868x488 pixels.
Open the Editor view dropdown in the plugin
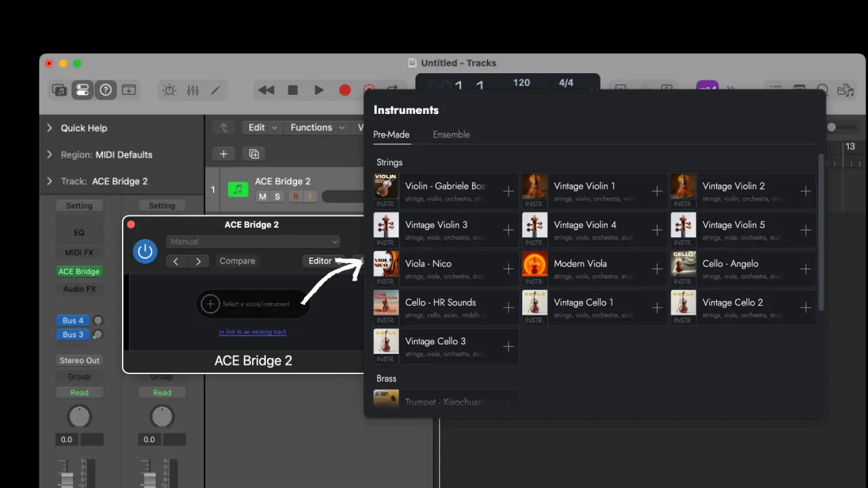[x=323, y=261]
